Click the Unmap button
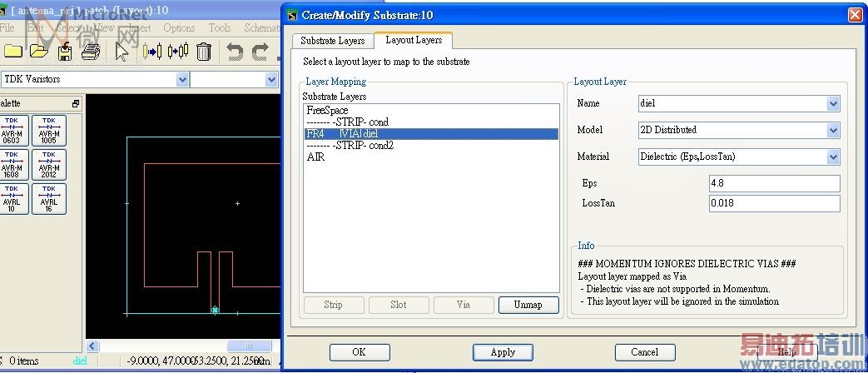This screenshot has width=868, height=373. 528,305
